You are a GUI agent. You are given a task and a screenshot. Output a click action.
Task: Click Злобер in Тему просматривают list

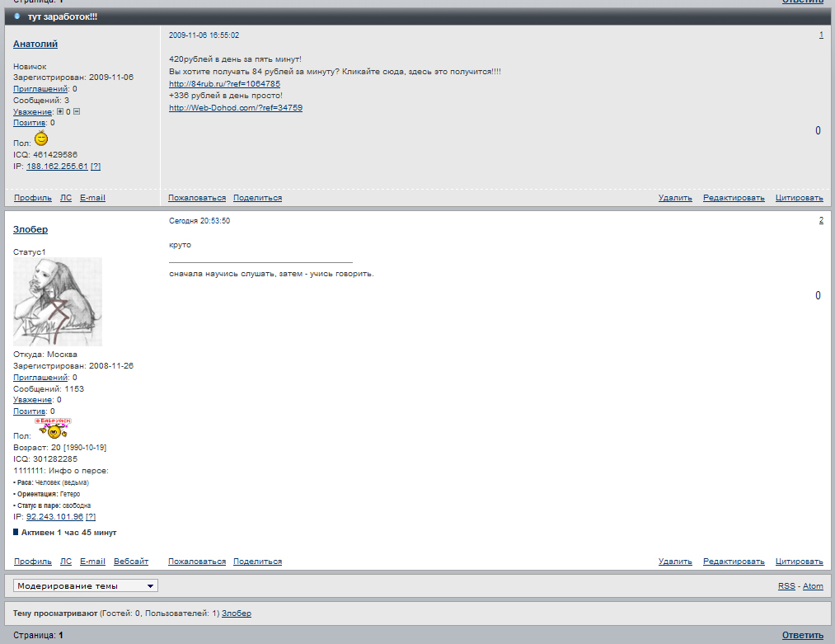[237, 613]
